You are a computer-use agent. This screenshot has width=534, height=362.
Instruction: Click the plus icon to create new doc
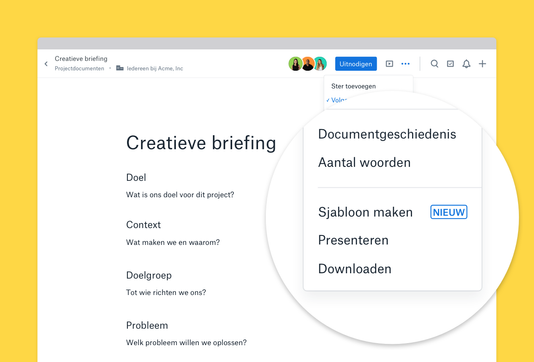click(482, 64)
